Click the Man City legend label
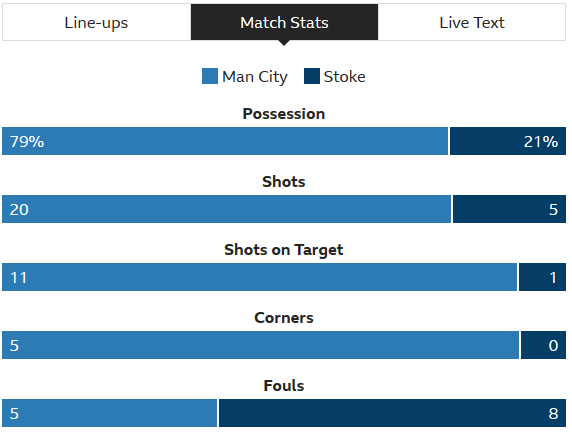Screen dimensions: 572x432 tap(255, 77)
